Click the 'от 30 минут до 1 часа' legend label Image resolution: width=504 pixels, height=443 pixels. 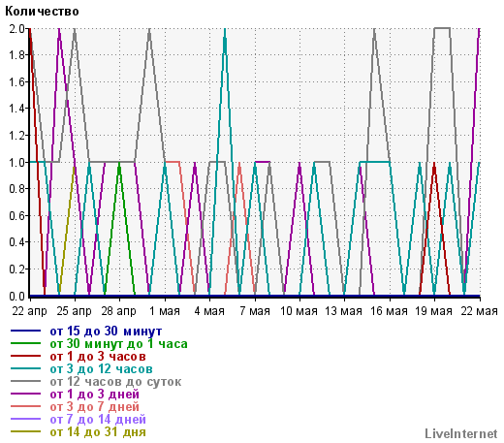pos(118,344)
